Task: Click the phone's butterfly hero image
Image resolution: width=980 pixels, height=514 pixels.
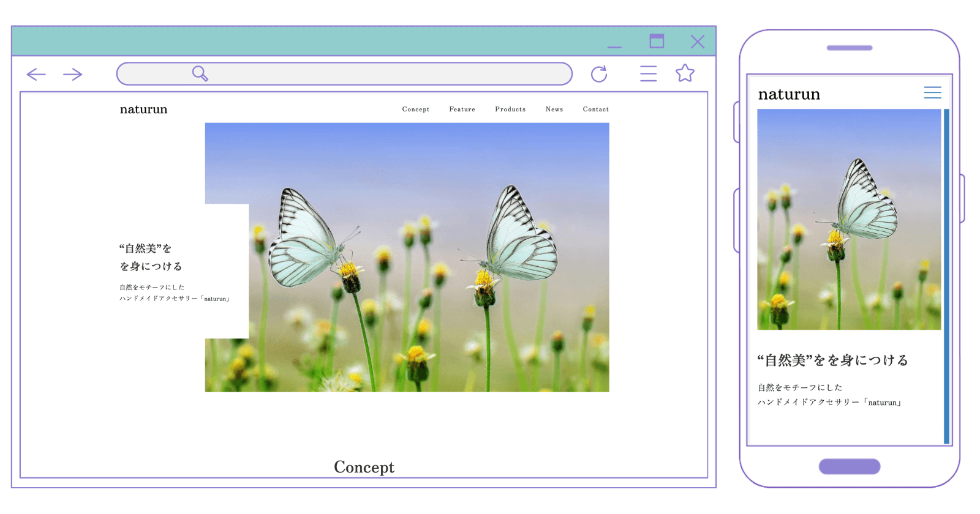Action: click(x=849, y=220)
